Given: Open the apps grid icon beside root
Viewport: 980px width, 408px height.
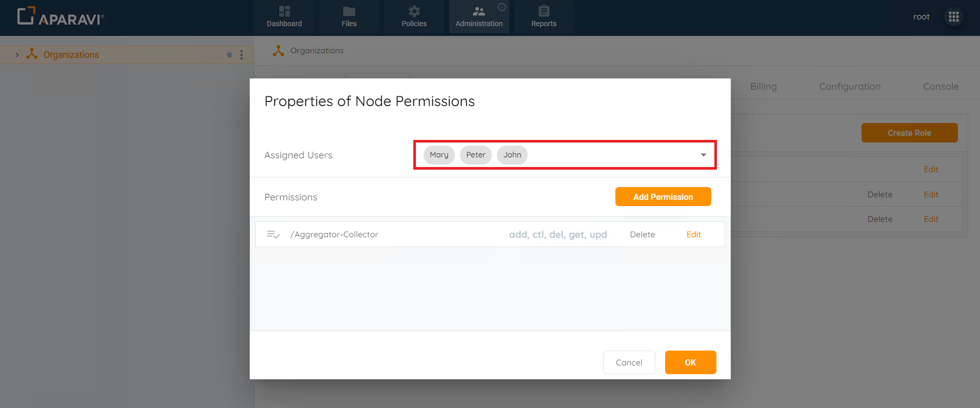Looking at the screenshot, I should point(953,17).
